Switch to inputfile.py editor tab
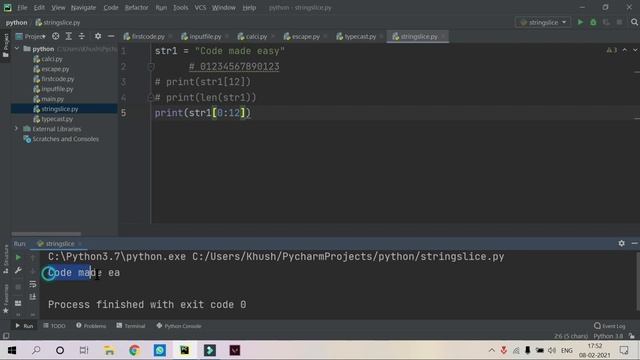 tap(204, 36)
